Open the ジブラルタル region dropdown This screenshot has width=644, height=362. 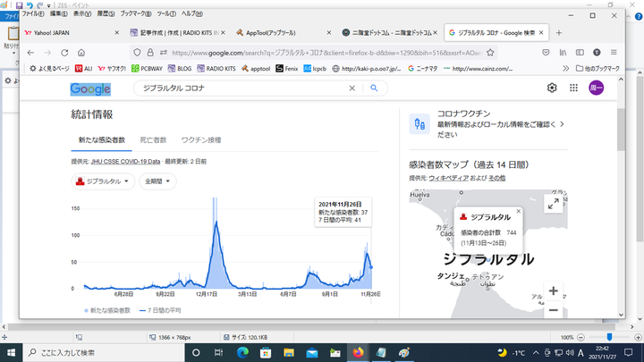pyautogui.click(x=103, y=181)
